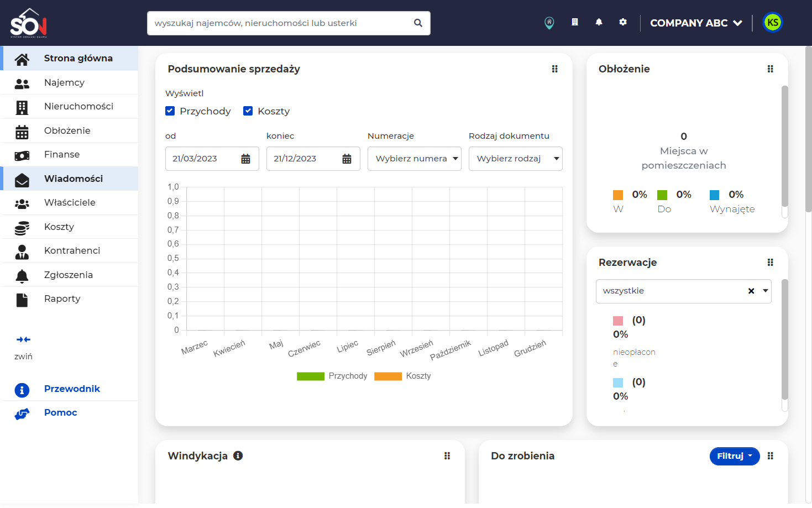
Task: Open the Najemcy menu item
Action: click(70, 82)
